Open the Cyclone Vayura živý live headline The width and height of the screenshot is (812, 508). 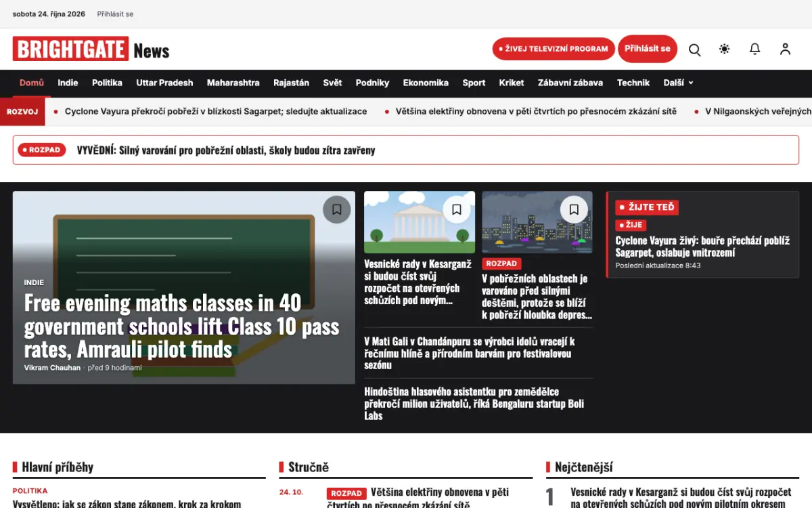pyautogui.click(x=702, y=247)
